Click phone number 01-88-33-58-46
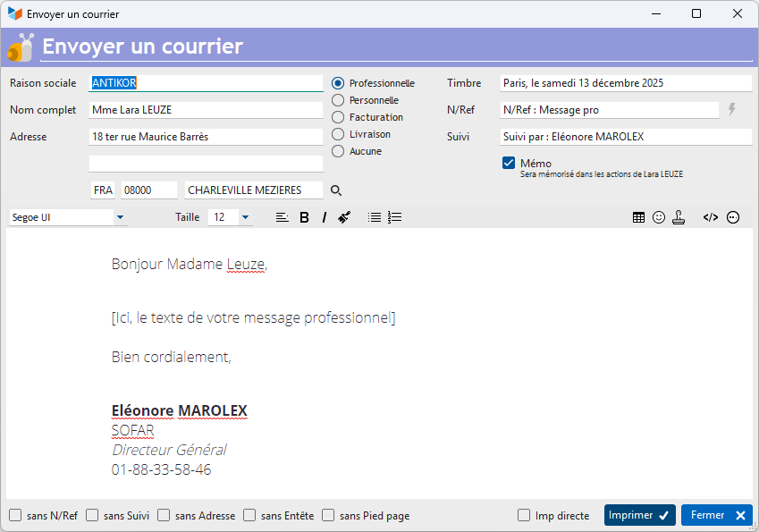 click(x=161, y=469)
